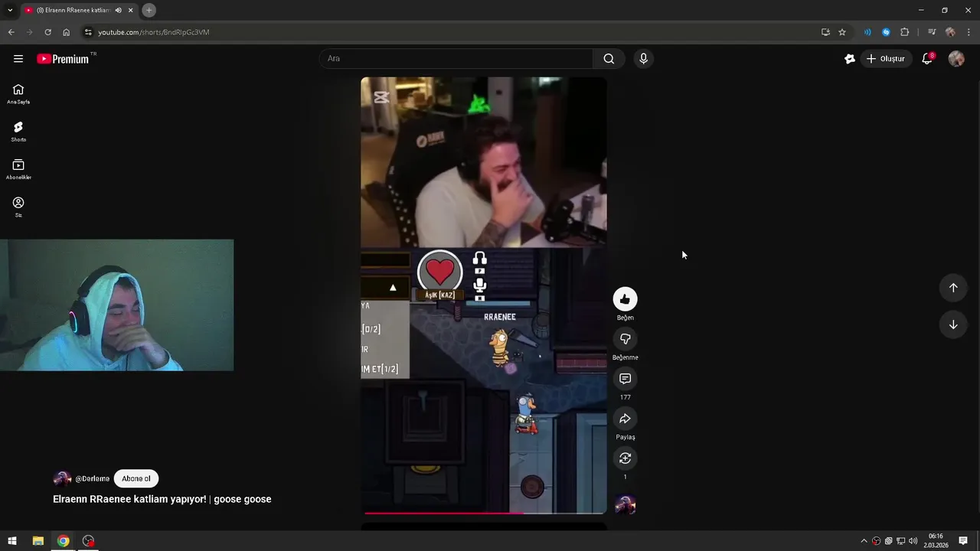Click the youtube.com address bar URL
The height and width of the screenshot is (551, 980).
(x=153, y=32)
